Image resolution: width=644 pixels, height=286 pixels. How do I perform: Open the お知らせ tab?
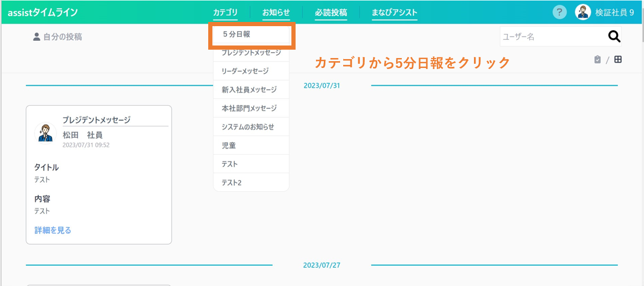276,13
